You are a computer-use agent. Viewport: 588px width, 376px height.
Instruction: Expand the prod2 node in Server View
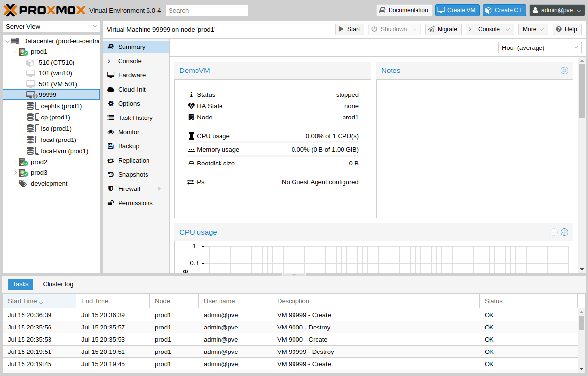15,162
